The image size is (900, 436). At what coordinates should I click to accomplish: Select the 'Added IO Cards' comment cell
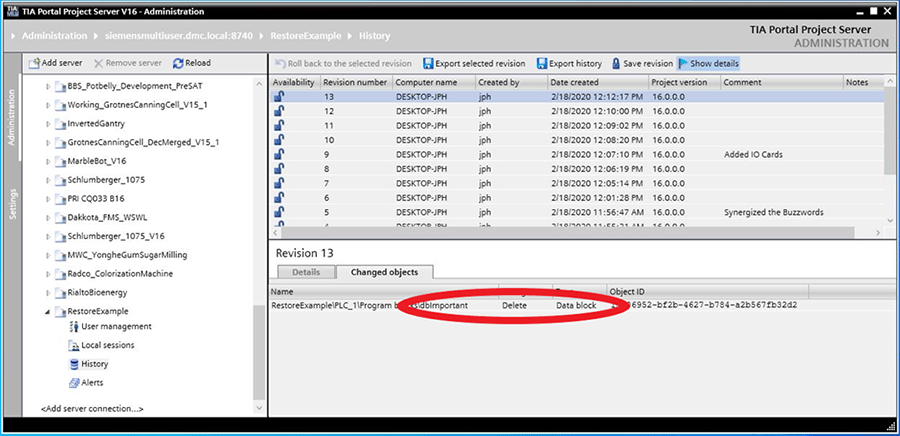(754, 154)
